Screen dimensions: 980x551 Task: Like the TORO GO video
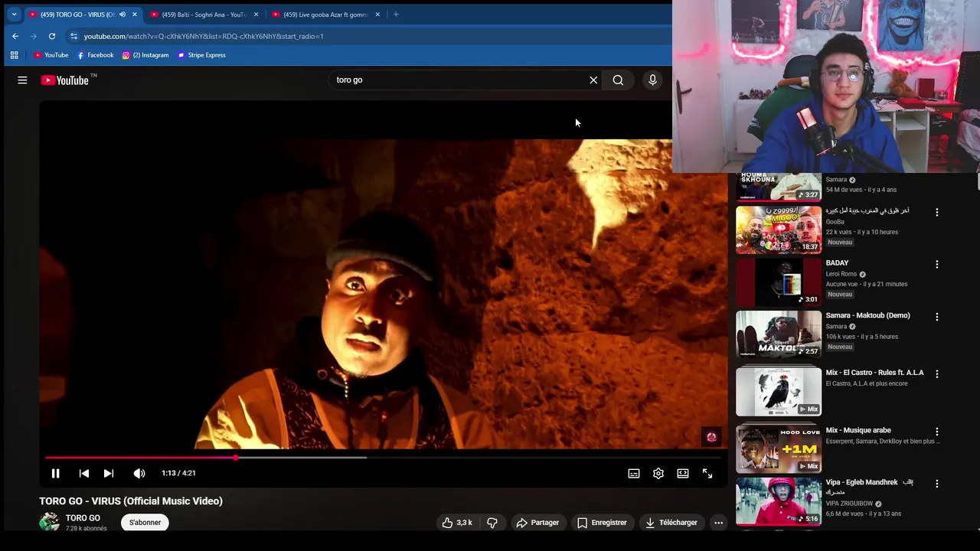(457, 523)
